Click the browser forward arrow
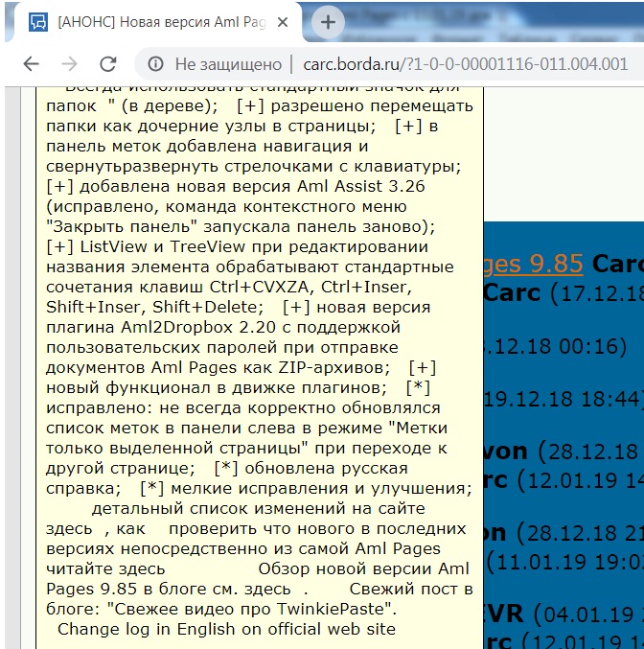This screenshot has height=649, width=644. pos(69,63)
